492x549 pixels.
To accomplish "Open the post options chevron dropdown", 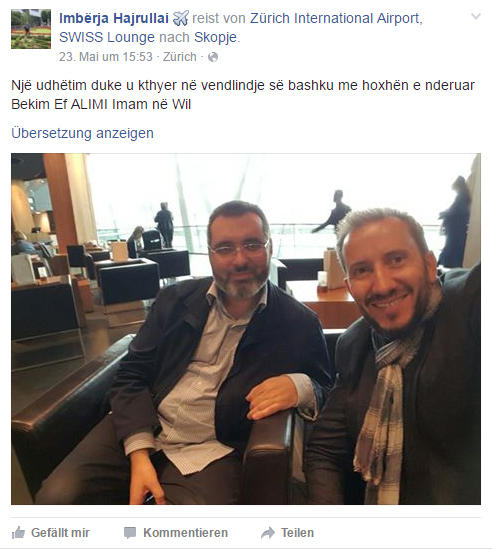I will click(476, 16).
